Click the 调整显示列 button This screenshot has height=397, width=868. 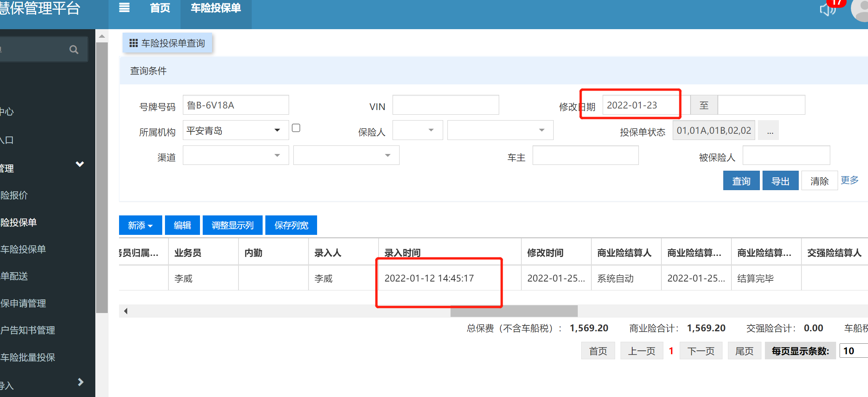tap(233, 225)
